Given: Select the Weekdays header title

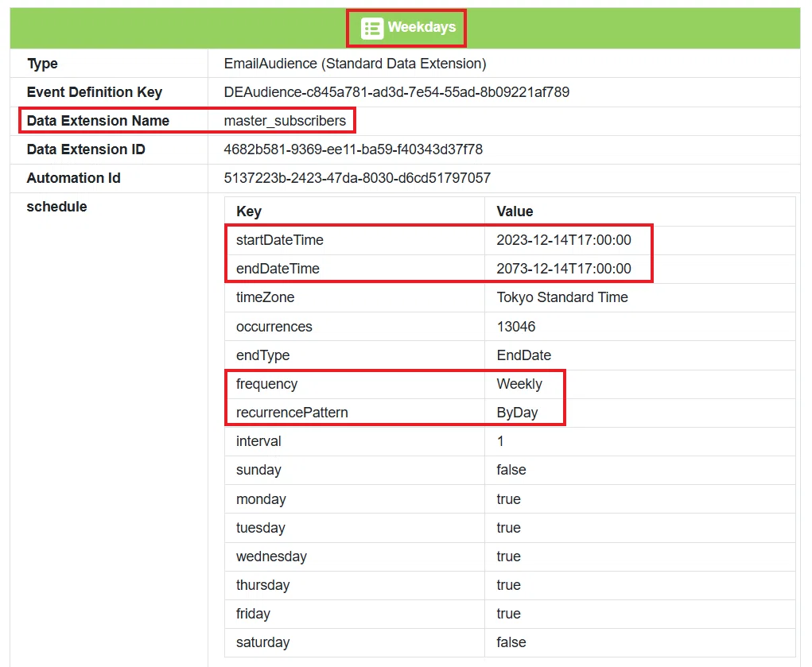Looking at the screenshot, I should click(x=422, y=27).
